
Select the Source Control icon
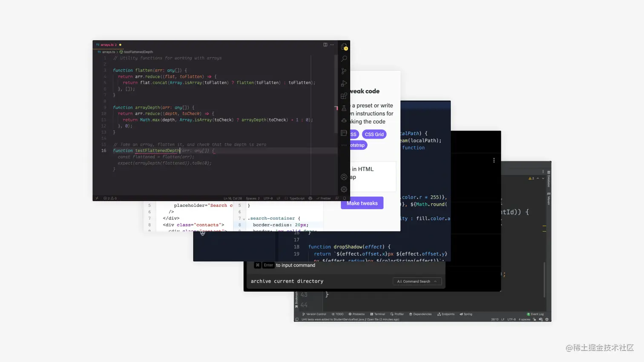click(343, 71)
